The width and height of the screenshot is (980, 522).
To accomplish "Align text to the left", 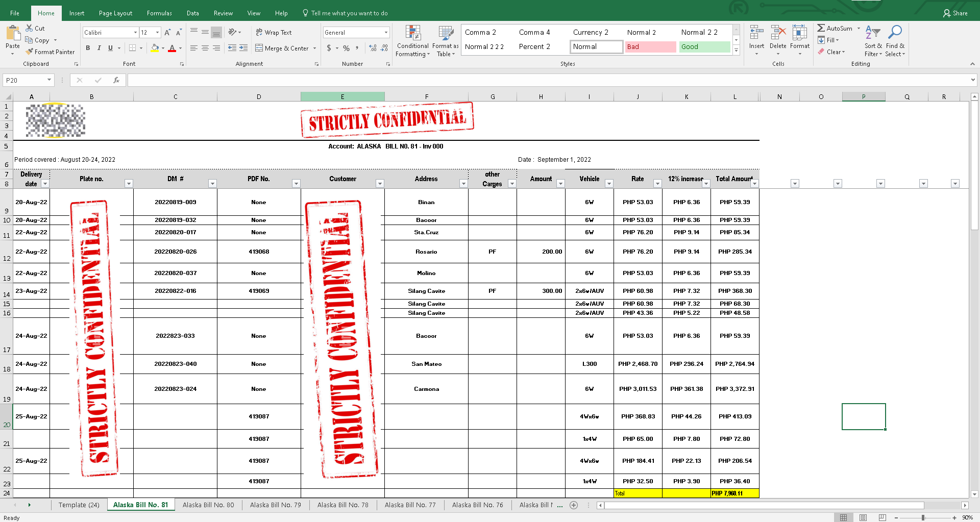I will tap(194, 48).
